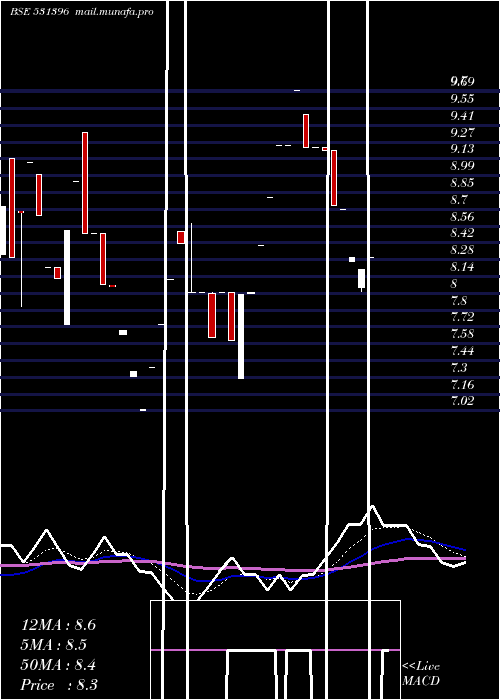Select the 8.99 price axis label
This screenshot has height=700, width=500.
(x=462, y=166)
